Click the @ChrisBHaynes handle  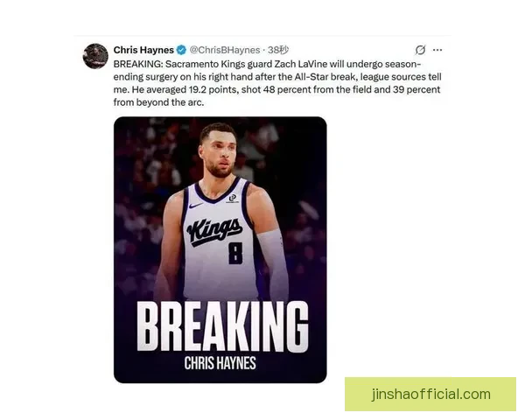[225, 50]
